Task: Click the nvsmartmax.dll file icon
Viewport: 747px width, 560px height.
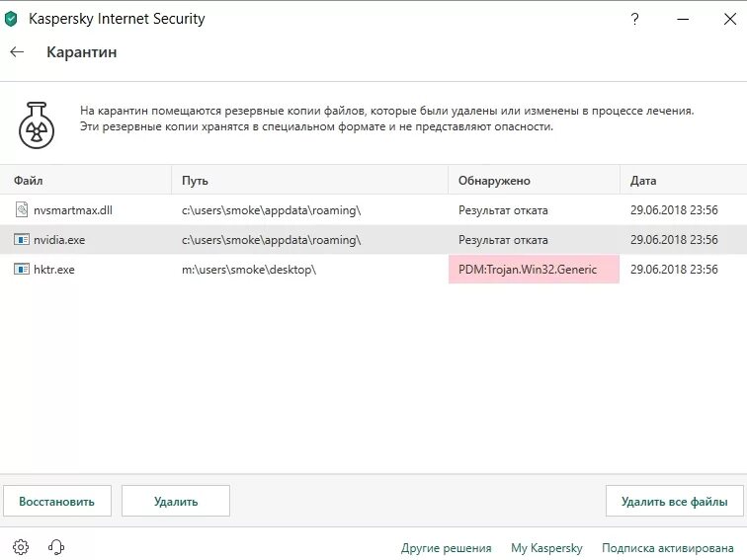Action: click(x=23, y=209)
